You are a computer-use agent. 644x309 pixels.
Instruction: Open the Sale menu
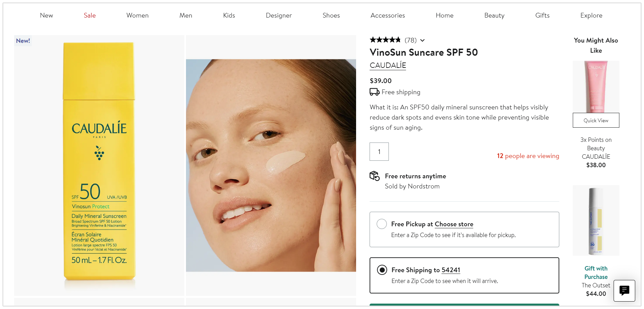pyautogui.click(x=90, y=16)
